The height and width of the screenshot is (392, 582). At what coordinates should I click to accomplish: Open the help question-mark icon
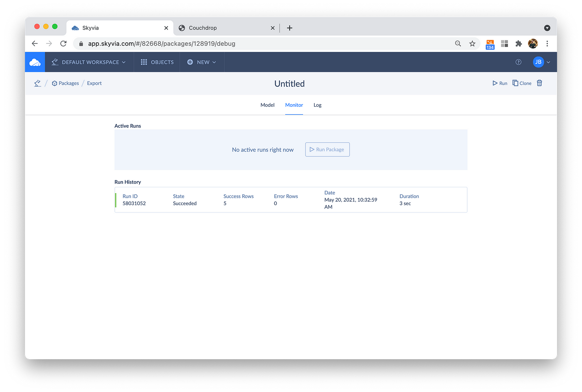point(518,61)
